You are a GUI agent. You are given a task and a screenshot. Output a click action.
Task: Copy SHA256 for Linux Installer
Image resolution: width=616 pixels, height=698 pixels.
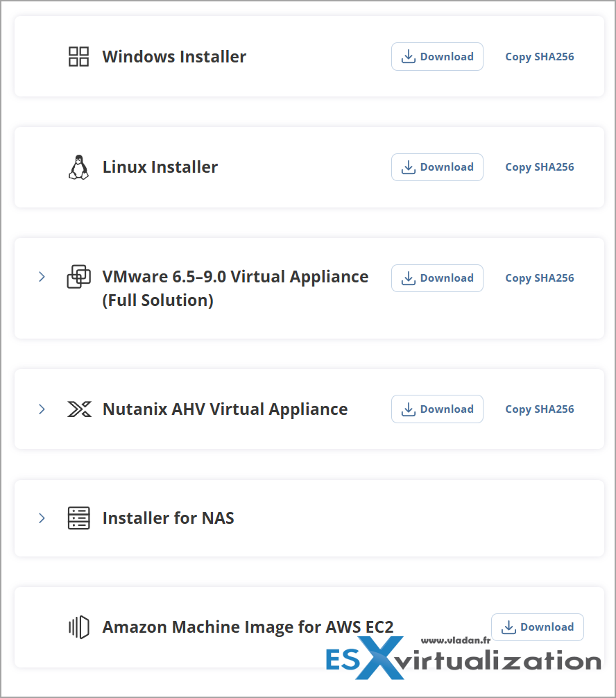539,167
